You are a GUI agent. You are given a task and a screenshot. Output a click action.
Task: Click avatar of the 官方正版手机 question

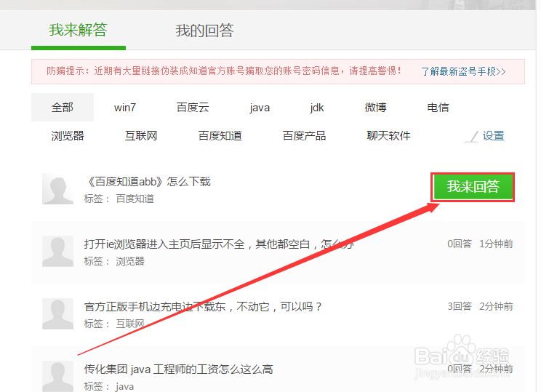[x=57, y=313]
